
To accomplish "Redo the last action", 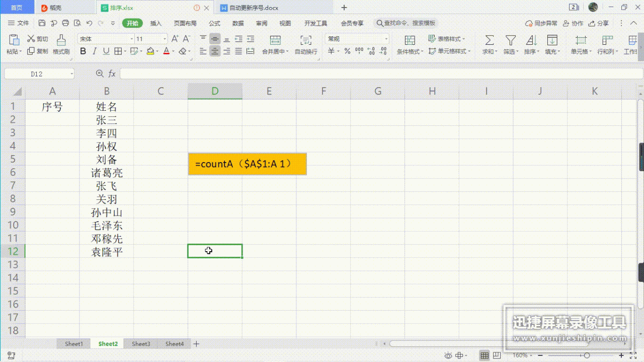I will [101, 23].
